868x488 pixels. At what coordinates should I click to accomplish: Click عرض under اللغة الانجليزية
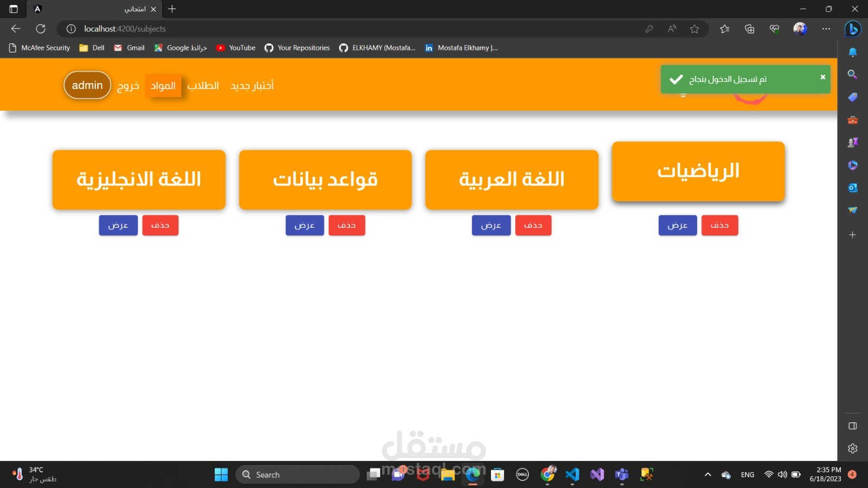pos(118,225)
